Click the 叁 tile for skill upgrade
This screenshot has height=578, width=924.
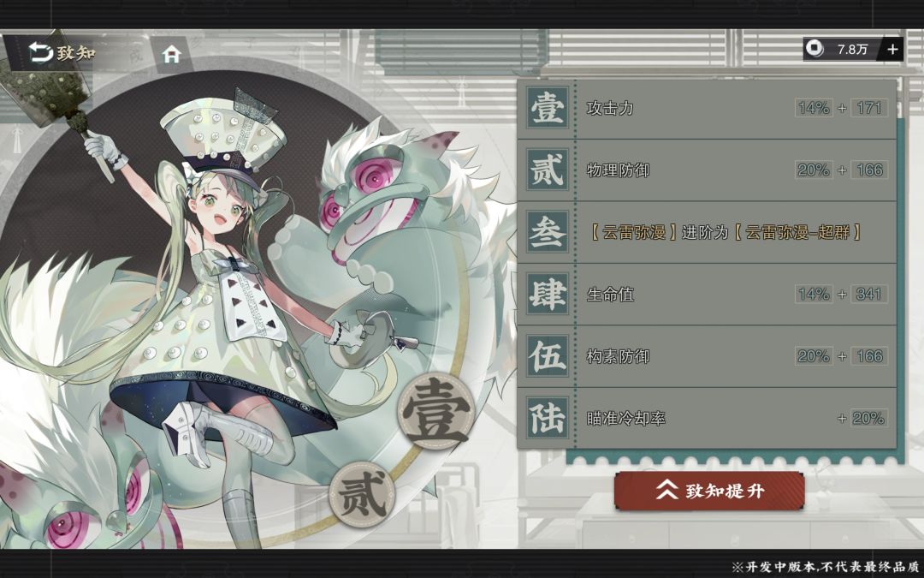[548, 232]
